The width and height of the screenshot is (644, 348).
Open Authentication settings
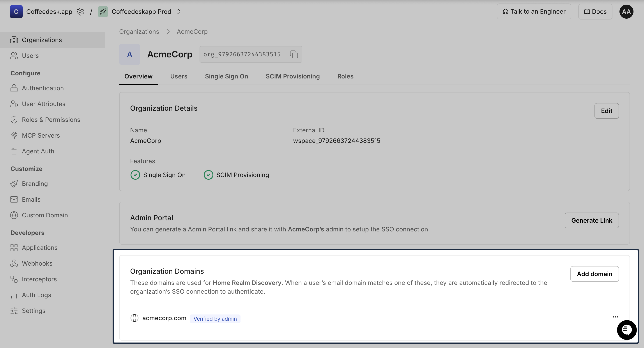43,88
